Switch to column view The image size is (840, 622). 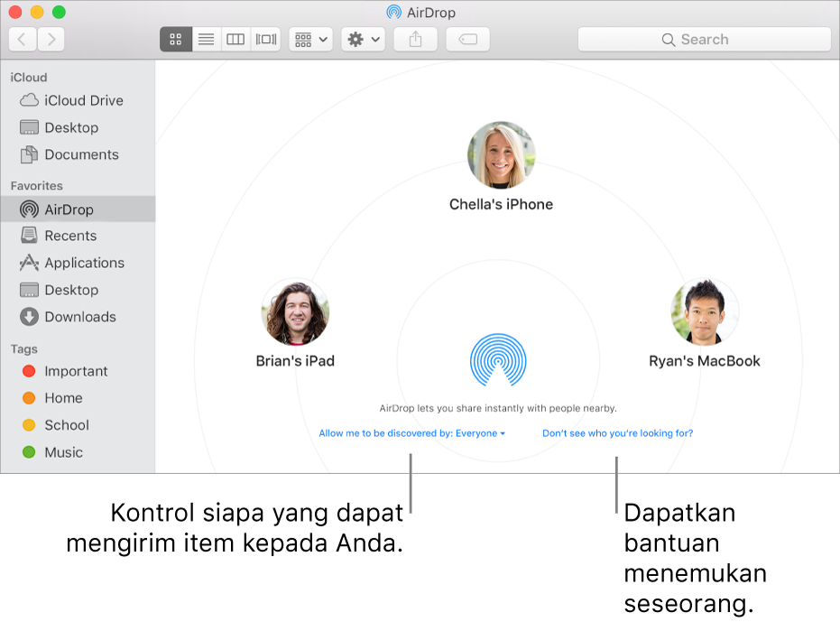235,39
